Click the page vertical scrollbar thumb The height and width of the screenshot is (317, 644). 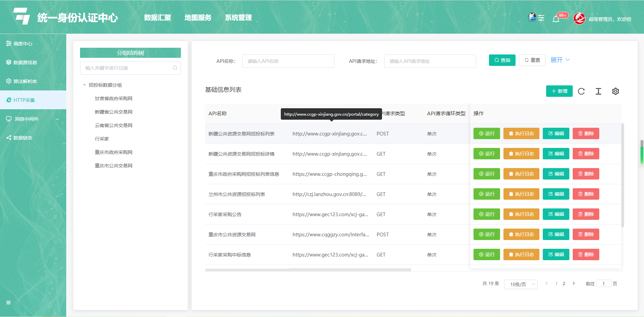642,152
